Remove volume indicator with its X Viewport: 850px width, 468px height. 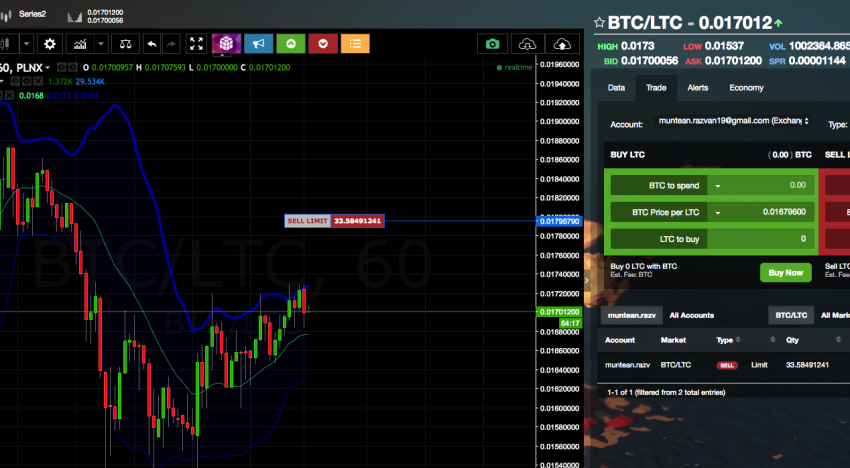coord(37,81)
